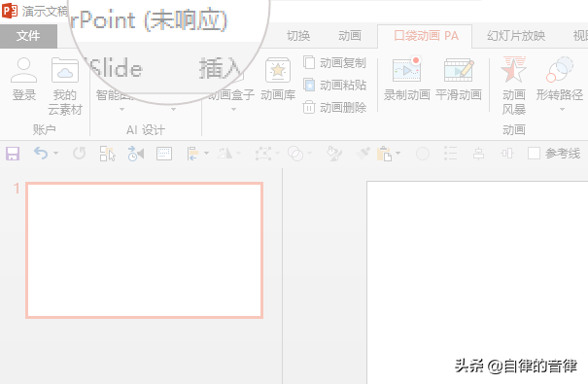Screen dimensions: 588x384
Task: Click the PowerPoint app icon in title bar
Action: tap(10, 11)
